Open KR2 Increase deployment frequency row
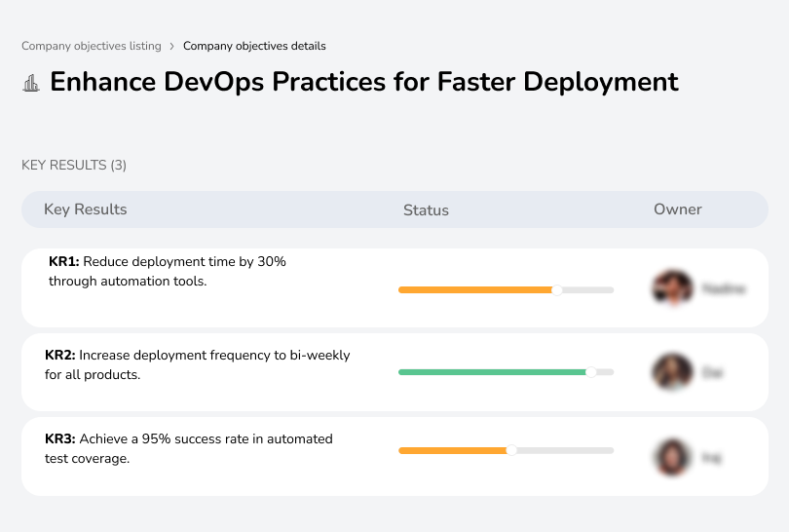 [x=394, y=372]
